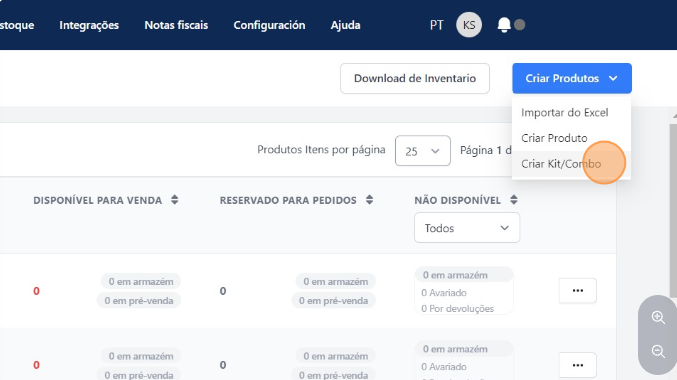The height and width of the screenshot is (380, 677).
Task: Sort by Reservado para pedidos column
Action: (x=369, y=200)
